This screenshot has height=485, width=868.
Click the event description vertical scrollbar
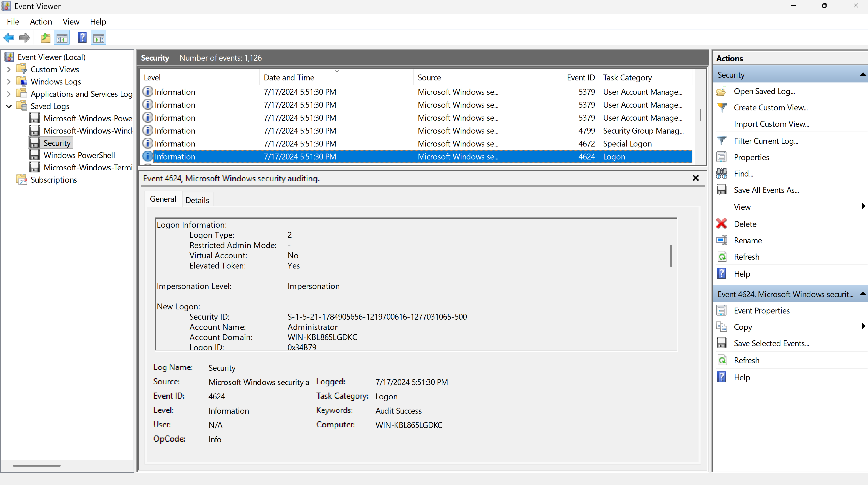(x=671, y=256)
